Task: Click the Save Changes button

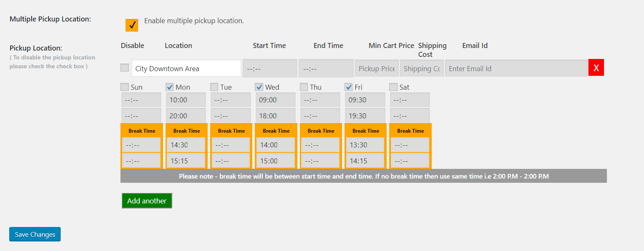Action: point(35,234)
